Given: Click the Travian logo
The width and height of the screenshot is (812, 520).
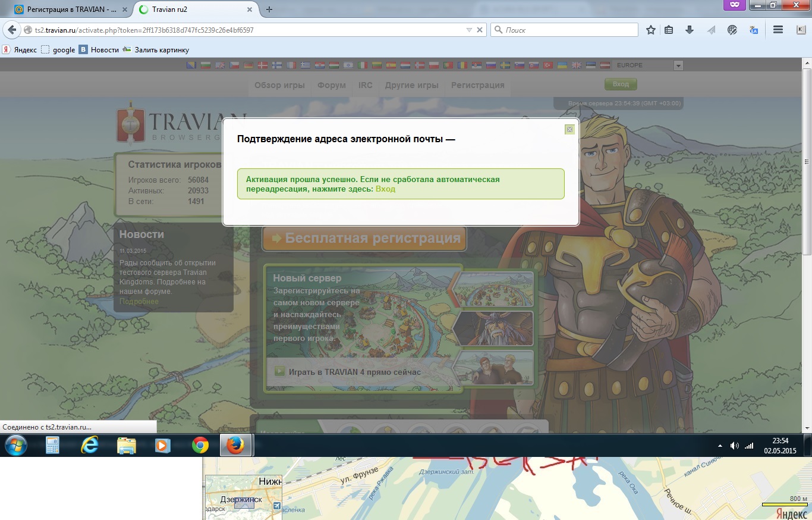Looking at the screenshot, I should tap(181, 124).
